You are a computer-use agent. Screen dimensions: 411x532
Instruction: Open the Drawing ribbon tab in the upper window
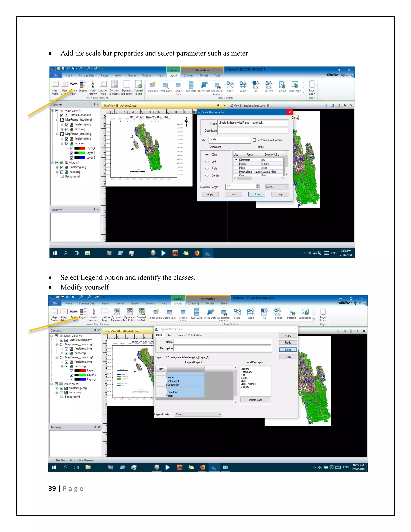tap(188, 75)
